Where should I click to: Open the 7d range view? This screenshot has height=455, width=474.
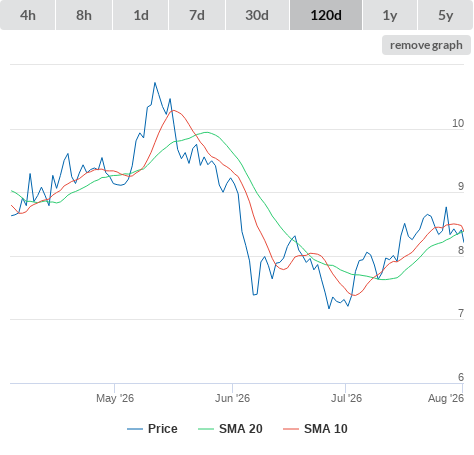pos(197,15)
